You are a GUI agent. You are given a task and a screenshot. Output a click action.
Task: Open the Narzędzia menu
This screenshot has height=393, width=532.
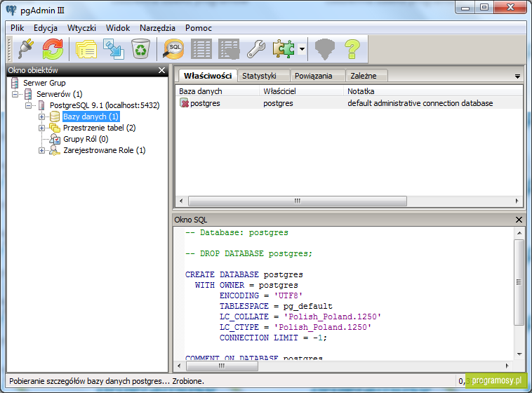click(157, 28)
